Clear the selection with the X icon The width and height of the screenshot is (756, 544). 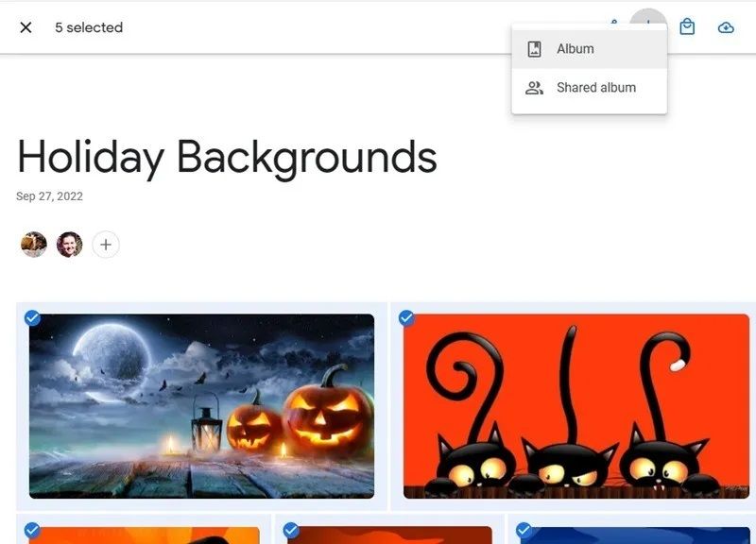tap(26, 27)
